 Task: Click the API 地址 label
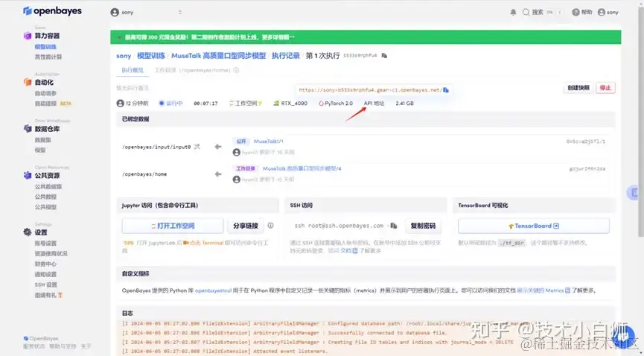374,104
